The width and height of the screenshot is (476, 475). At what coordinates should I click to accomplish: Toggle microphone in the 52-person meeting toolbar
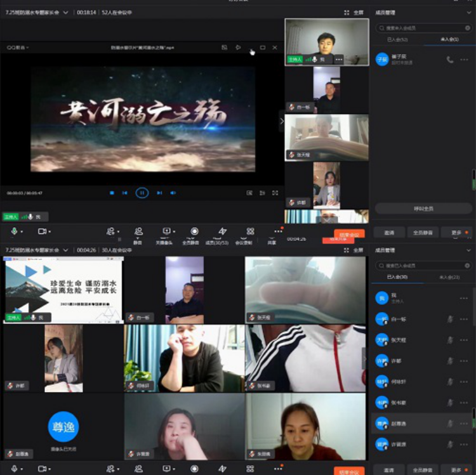click(14, 231)
